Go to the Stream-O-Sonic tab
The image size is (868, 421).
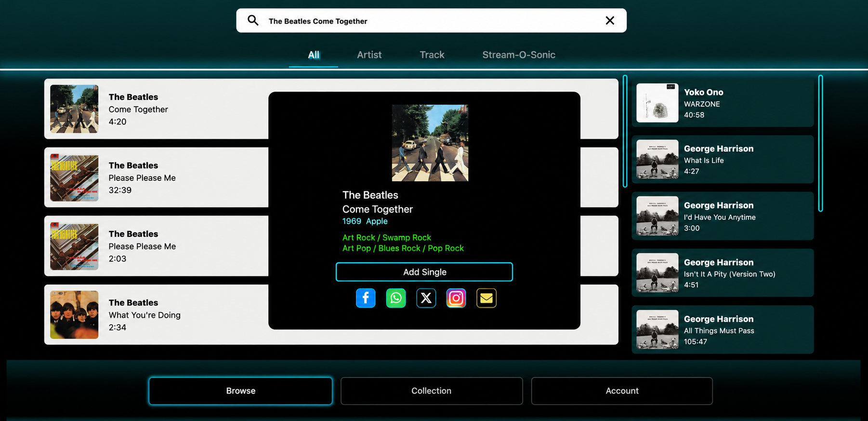coord(519,55)
